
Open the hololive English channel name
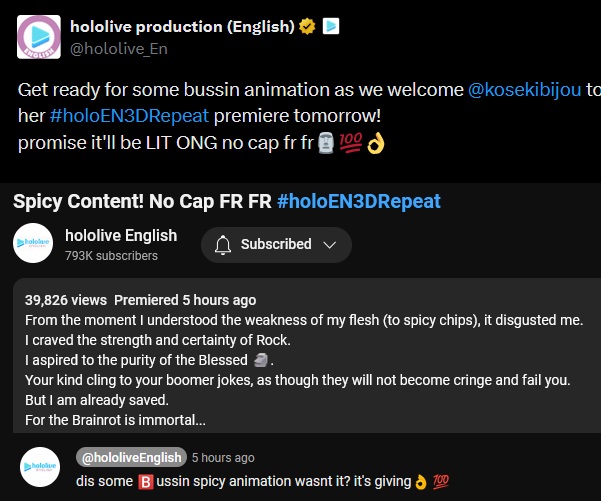(121, 235)
